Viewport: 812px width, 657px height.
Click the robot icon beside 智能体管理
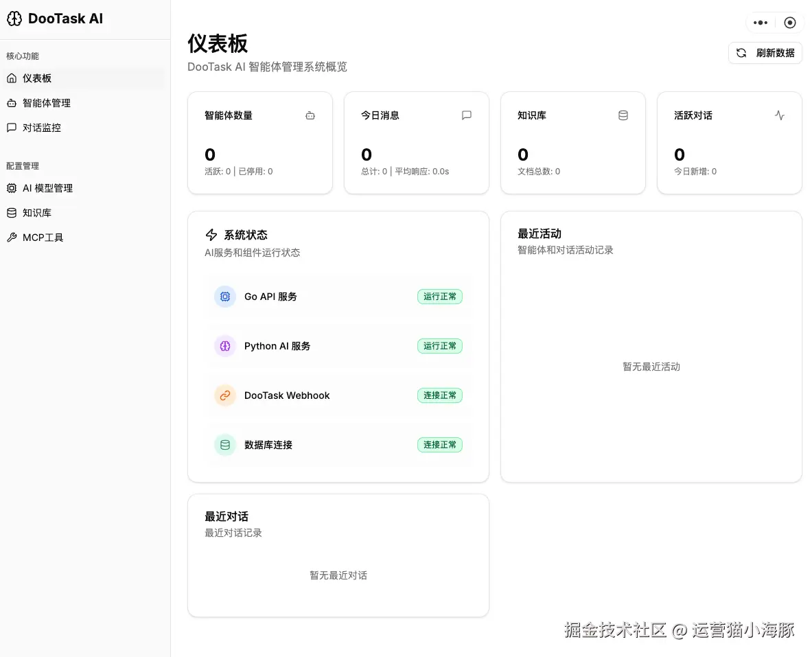(12, 103)
